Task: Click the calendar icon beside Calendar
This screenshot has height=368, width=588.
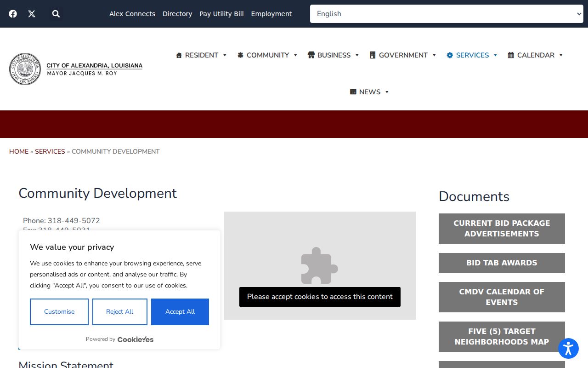Action: coord(511,55)
